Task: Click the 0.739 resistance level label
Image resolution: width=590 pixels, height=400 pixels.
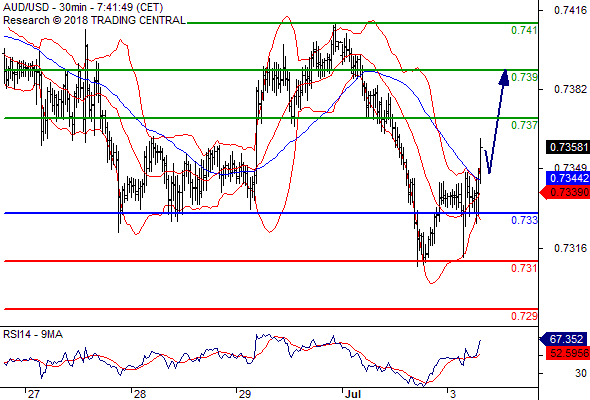Action: tap(524, 77)
